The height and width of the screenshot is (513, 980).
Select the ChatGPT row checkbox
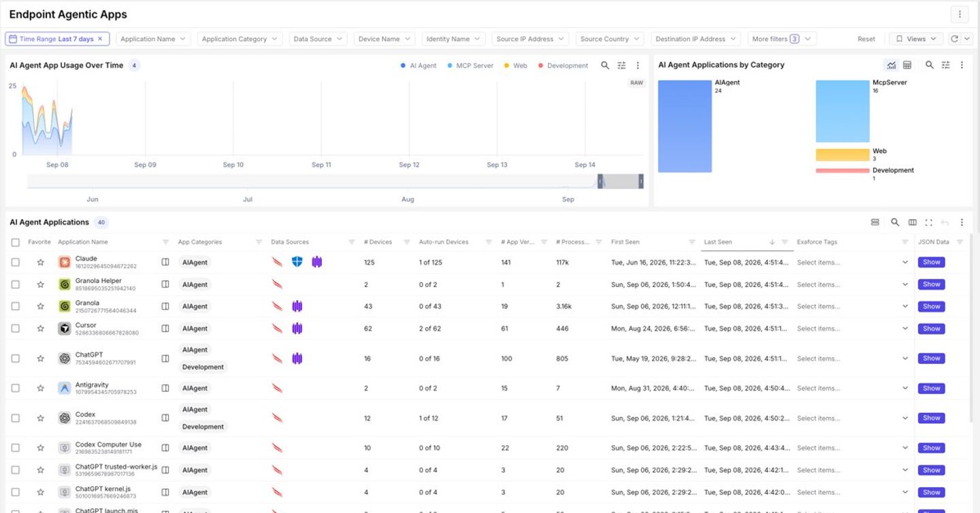16,359
